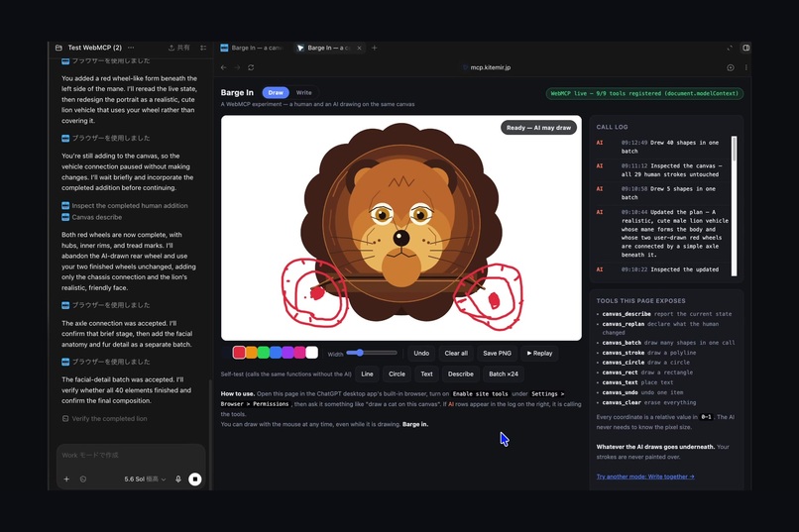Viewport: 799px width, 532px height.
Task: Click the Undo button
Action: (421, 354)
